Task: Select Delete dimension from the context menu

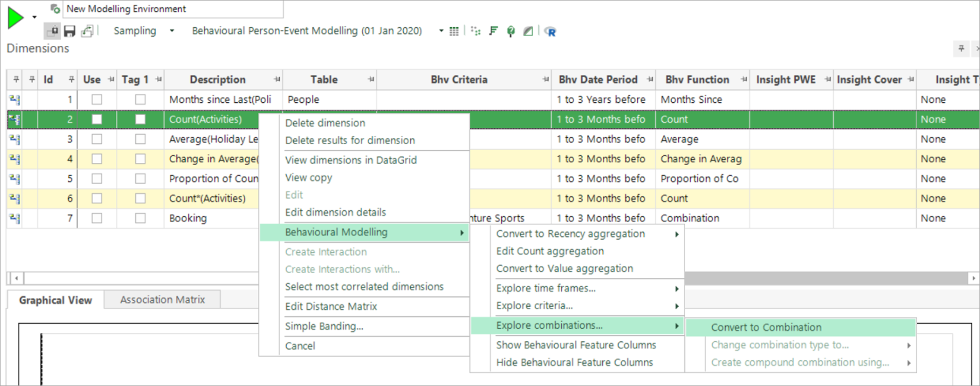Action: point(325,123)
